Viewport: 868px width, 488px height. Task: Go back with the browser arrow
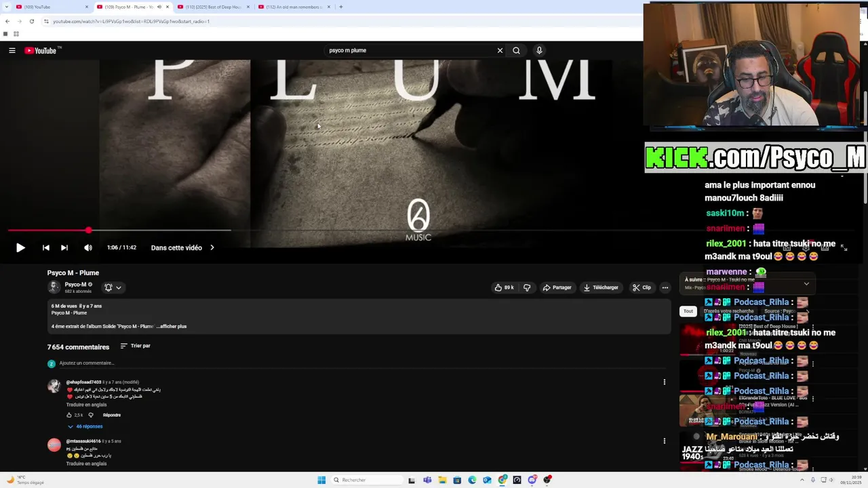click(7, 21)
